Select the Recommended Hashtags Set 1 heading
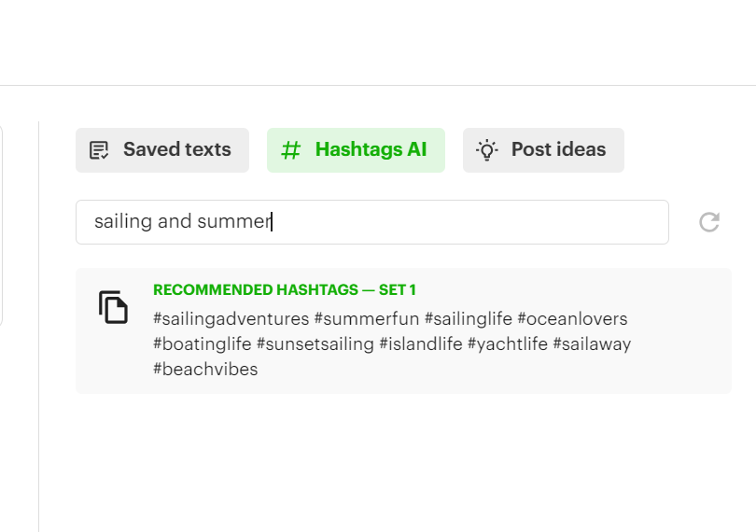756x532 pixels. [x=285, y=290]
